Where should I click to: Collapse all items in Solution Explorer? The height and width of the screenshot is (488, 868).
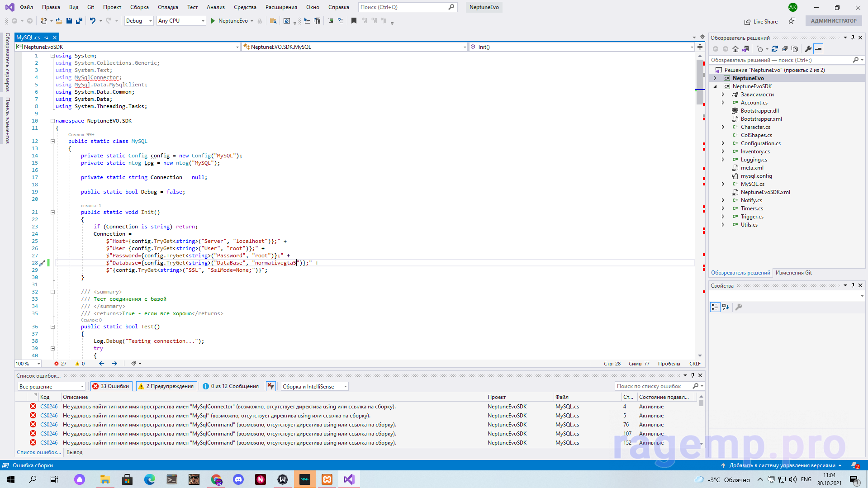click(x=785, y=49)
